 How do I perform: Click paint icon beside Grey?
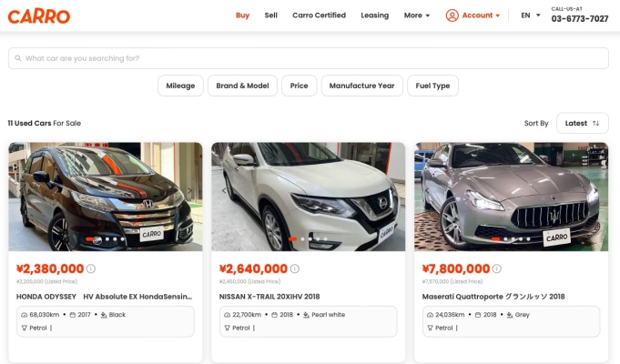510,315
